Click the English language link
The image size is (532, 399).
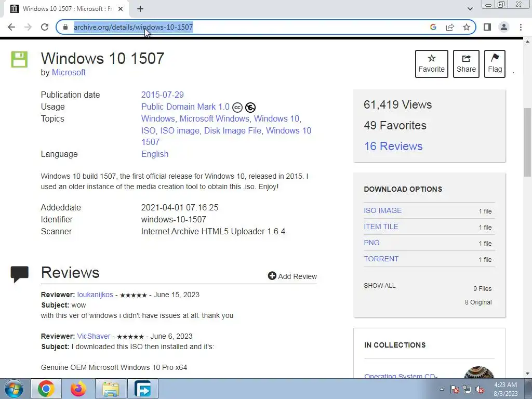coord(155,154)
